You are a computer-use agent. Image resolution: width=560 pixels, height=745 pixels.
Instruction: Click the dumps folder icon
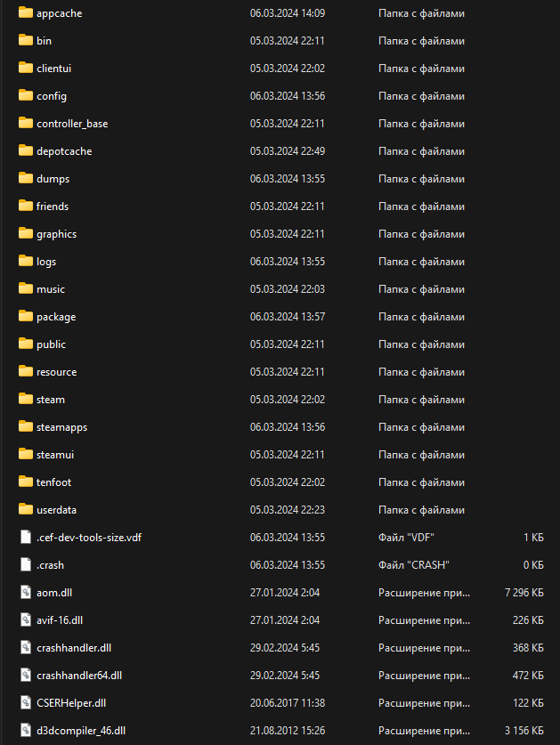point(26,178)
